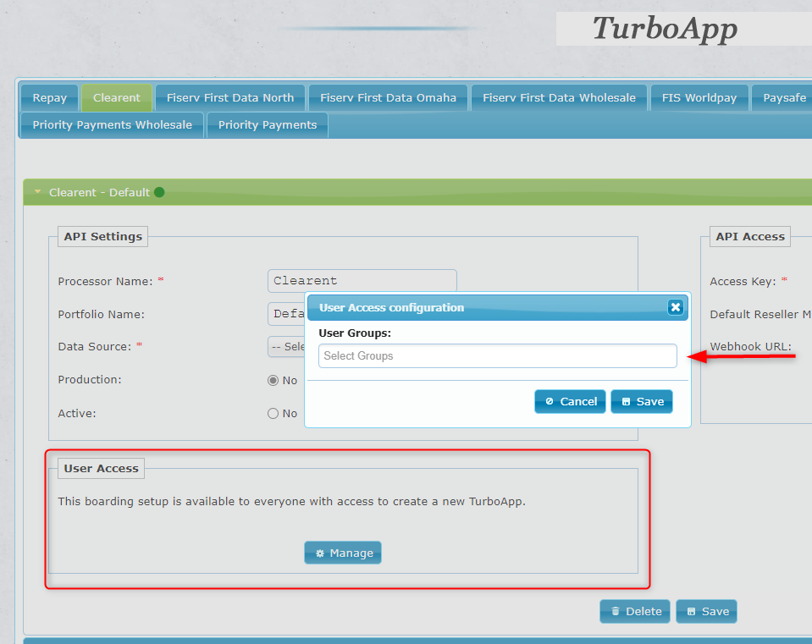This screenshot has width=812, height=644.
Task: Switch to the Repay tab
Action: [x=49, y=98]
